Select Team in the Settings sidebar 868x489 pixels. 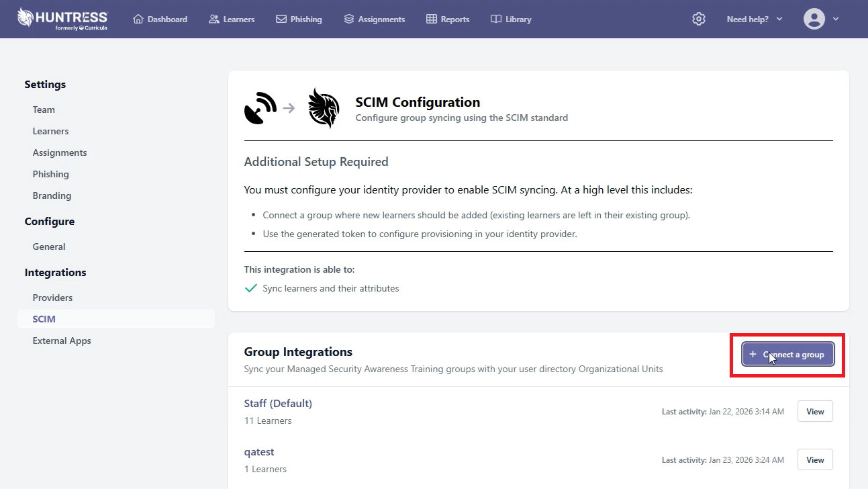(x=44, y=109)
